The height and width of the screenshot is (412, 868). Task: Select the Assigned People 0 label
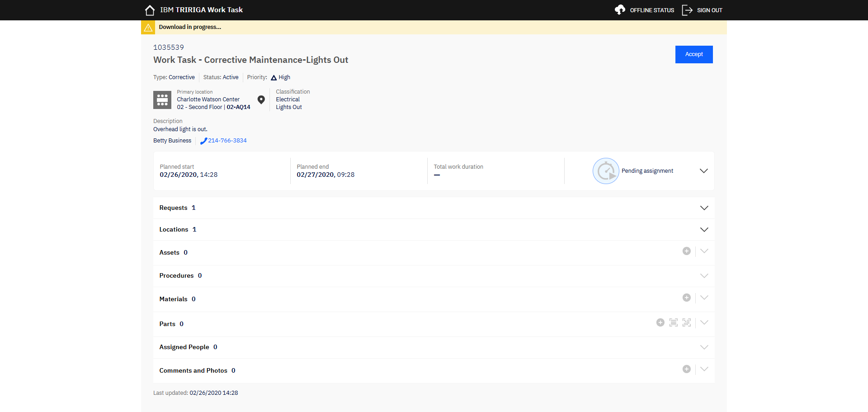point(188,347)
